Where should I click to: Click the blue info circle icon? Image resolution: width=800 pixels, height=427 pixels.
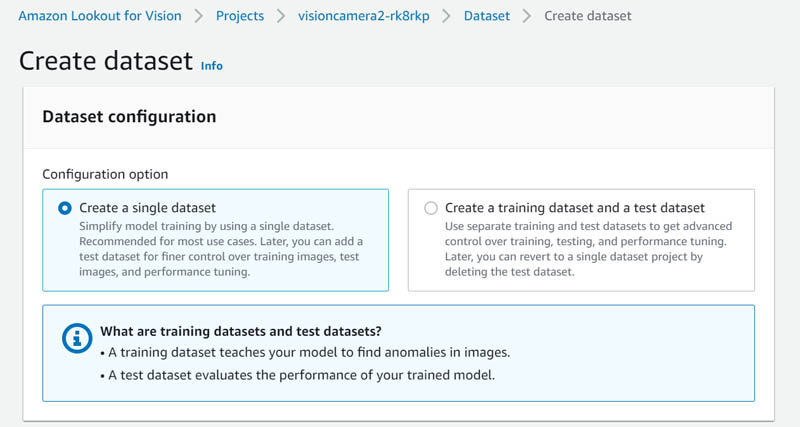77,338
